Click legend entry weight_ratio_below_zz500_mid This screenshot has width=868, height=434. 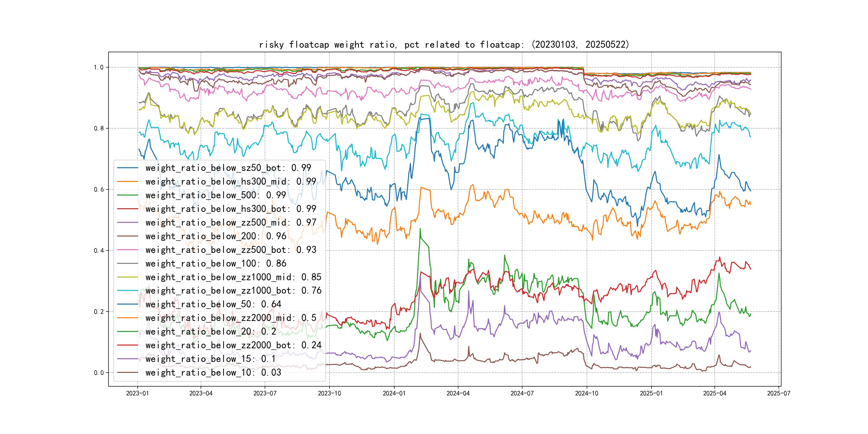(230, 222)
